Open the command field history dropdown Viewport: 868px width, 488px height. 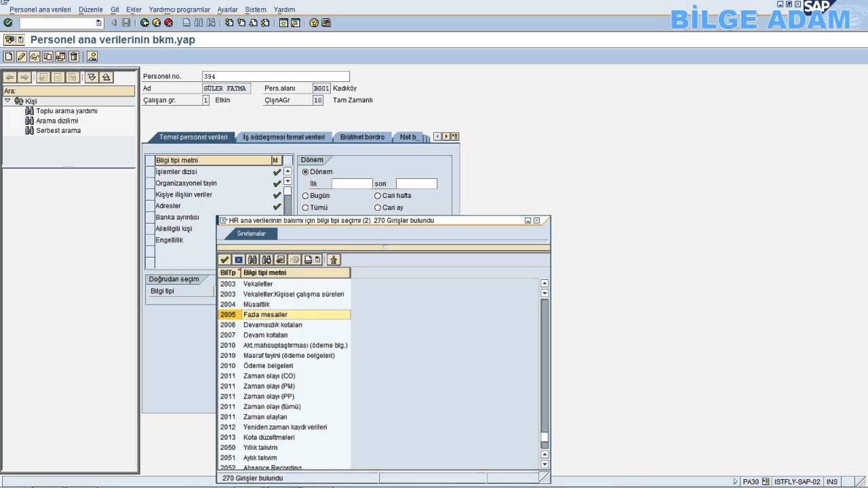pos(99,22)
